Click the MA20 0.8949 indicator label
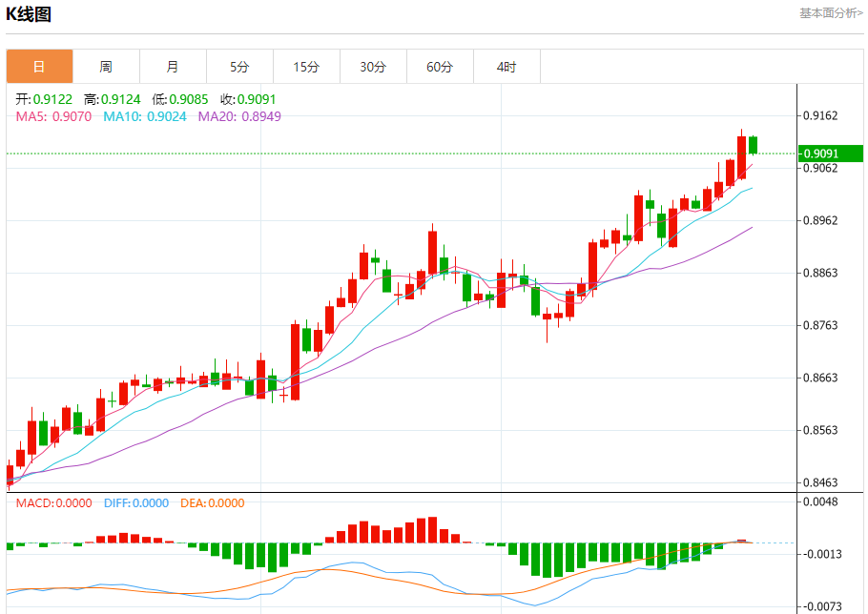The image size is (868, 614). click(x=239, y=116)
